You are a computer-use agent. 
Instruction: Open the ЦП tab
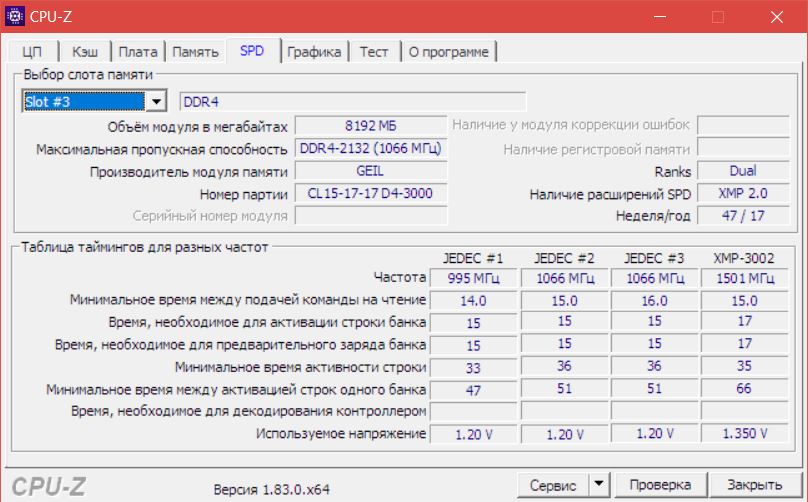[32, 52]
